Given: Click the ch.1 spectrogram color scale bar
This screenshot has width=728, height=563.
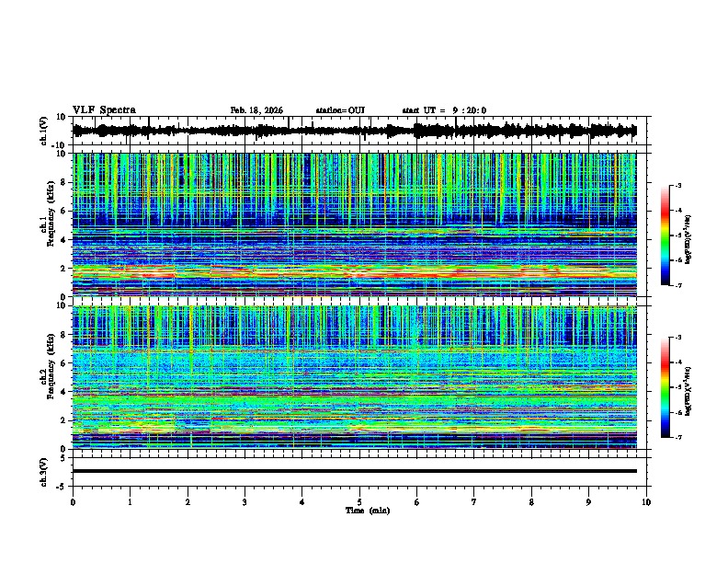Looking at the screenshot, I should pos(665,235).
